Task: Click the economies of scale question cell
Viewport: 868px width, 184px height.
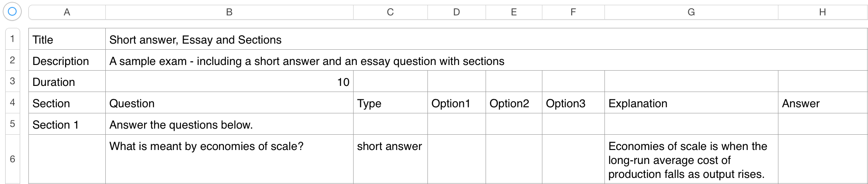Action: pos(206,147)
